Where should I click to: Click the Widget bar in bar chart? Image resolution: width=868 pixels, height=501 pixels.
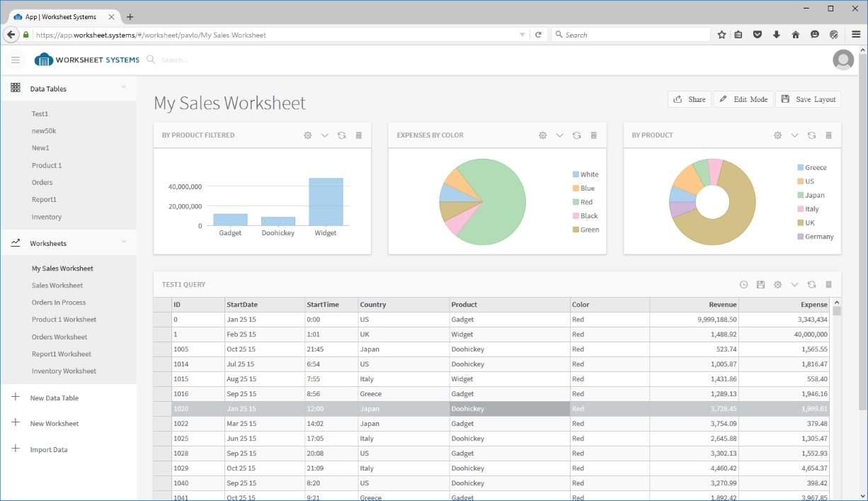[326, 202]
